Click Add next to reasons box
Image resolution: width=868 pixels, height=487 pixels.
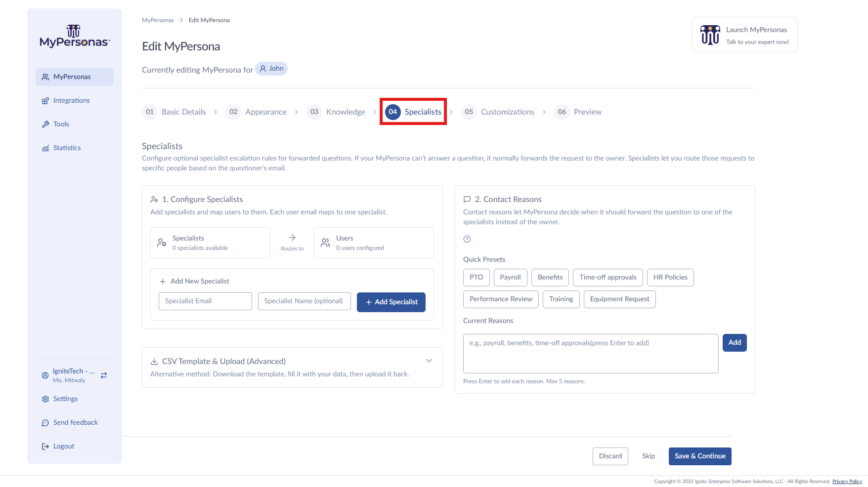[735, 343]
